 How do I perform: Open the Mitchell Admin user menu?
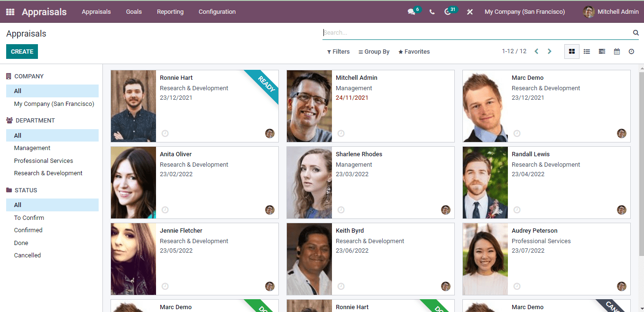(611, 12)
